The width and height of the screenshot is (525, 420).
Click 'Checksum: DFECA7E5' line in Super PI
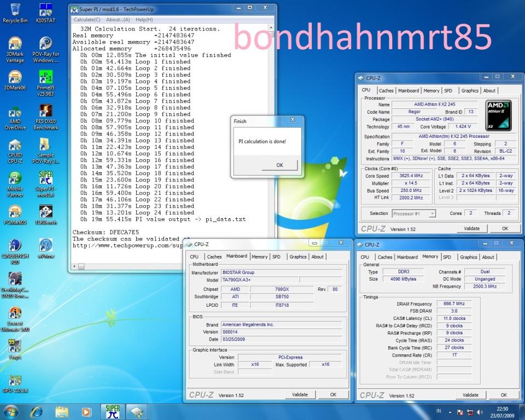106,232
